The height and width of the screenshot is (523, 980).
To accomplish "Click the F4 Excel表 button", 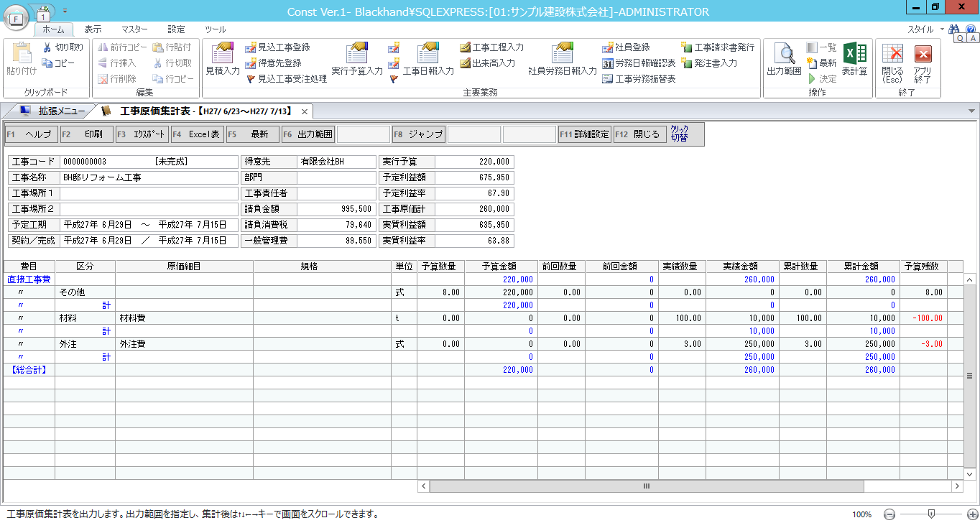I will [x=198, y=134].
